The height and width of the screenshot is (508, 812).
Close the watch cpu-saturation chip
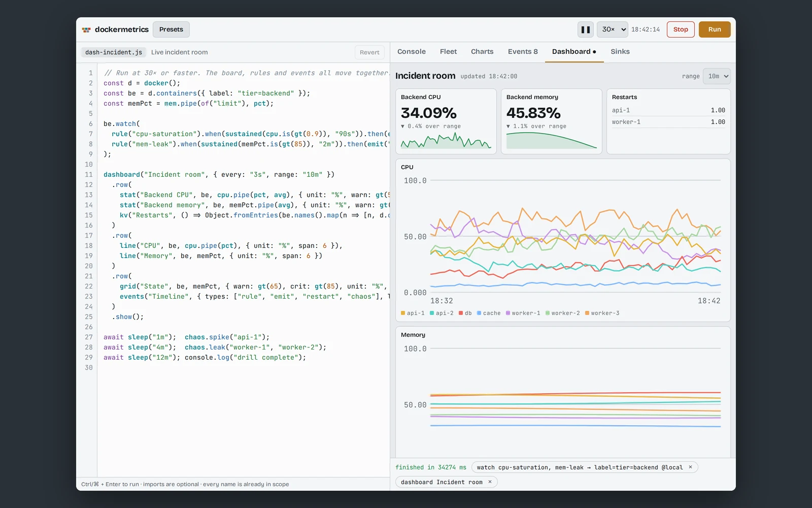[690, 467]
